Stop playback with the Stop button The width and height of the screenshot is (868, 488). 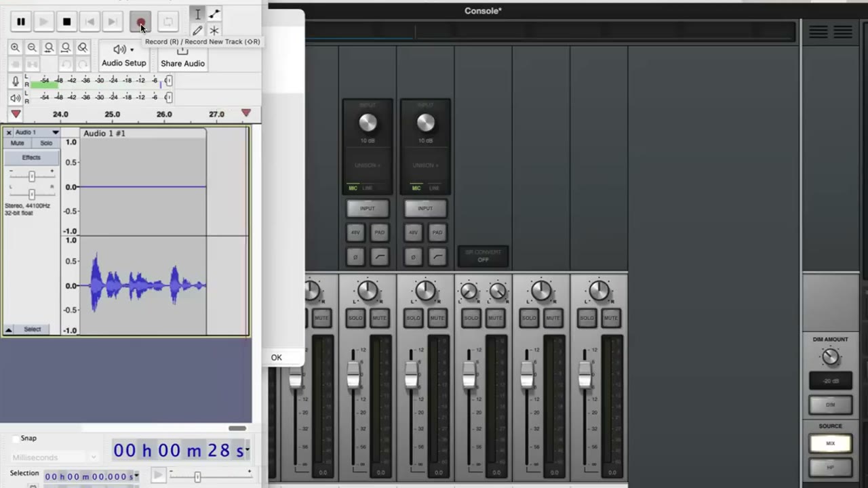click(66, 22)
